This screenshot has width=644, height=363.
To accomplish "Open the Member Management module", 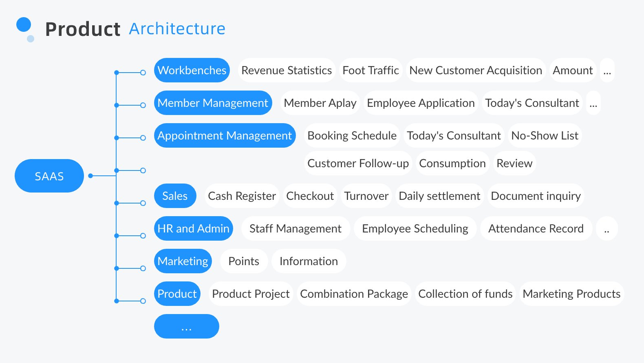I will (x=213, y=103).
